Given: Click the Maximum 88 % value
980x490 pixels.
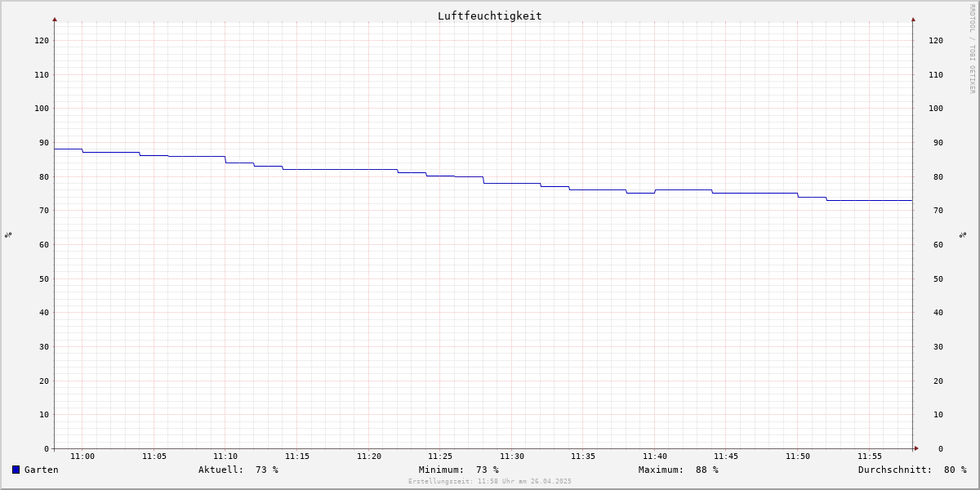Looking at the screenshot, I should (707, 470).
